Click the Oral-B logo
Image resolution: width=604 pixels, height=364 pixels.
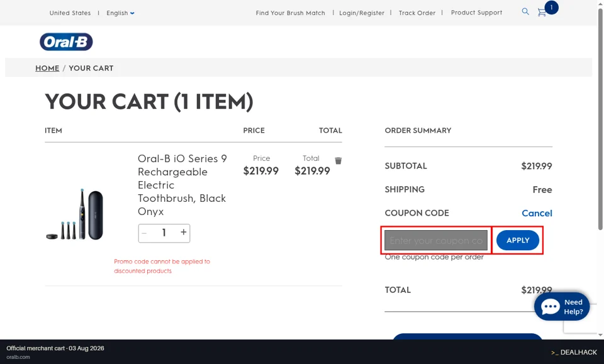(66, 42)
